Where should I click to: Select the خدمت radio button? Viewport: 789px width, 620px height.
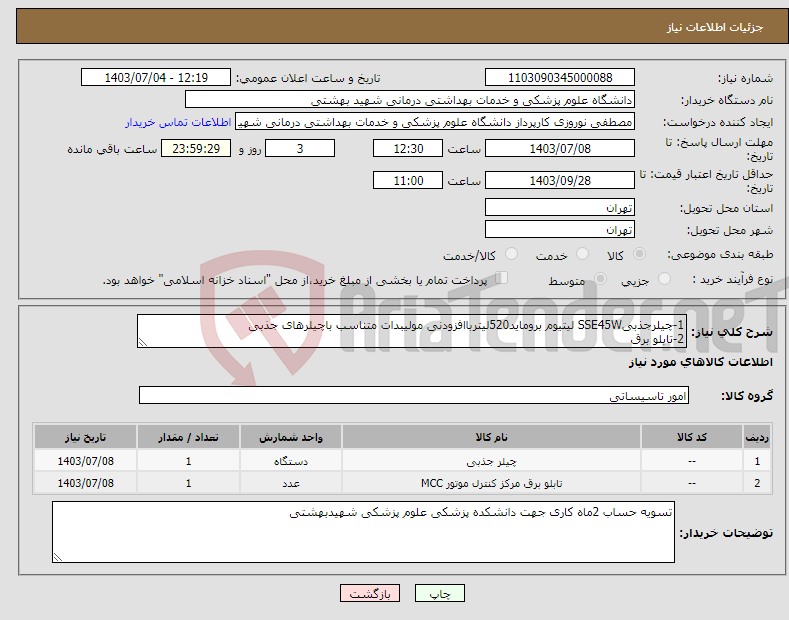click(582, 254)
